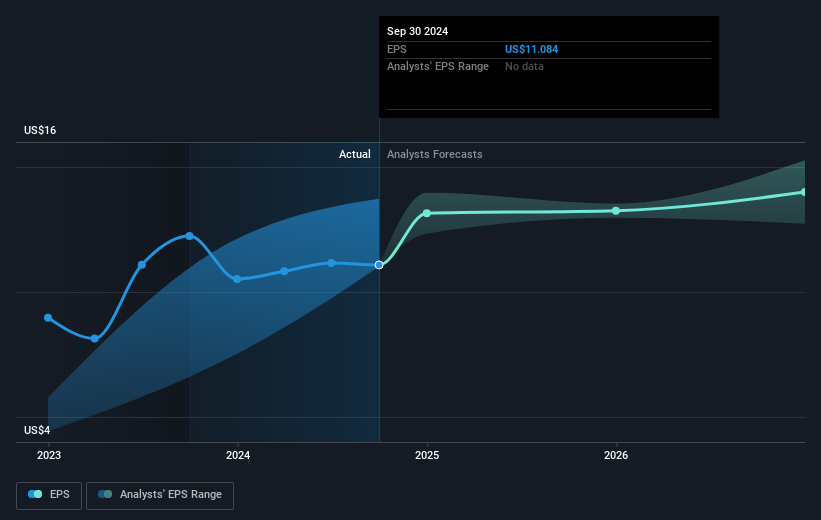Select the first EPS data point at 2023

pos(48,318)
